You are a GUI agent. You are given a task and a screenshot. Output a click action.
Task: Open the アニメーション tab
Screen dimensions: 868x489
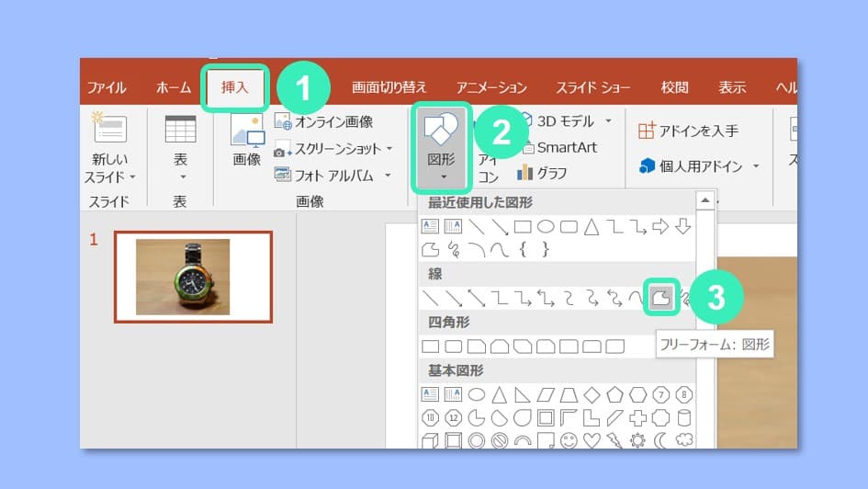(x=491, y=87)
